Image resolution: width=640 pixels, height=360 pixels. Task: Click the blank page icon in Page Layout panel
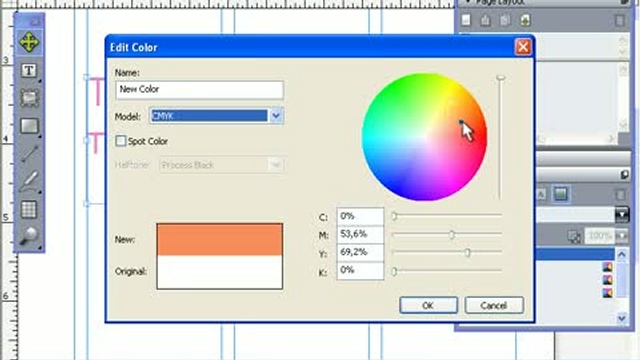point(466,20)
